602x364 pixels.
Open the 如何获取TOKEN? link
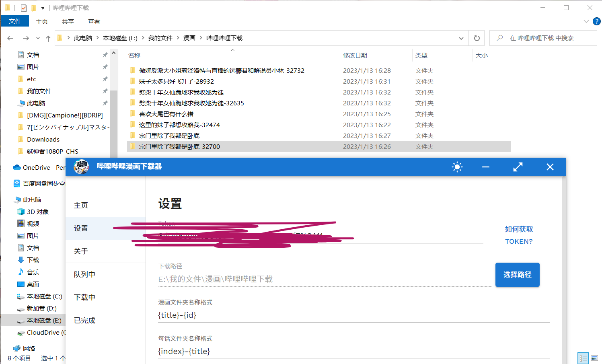point(518,235)
